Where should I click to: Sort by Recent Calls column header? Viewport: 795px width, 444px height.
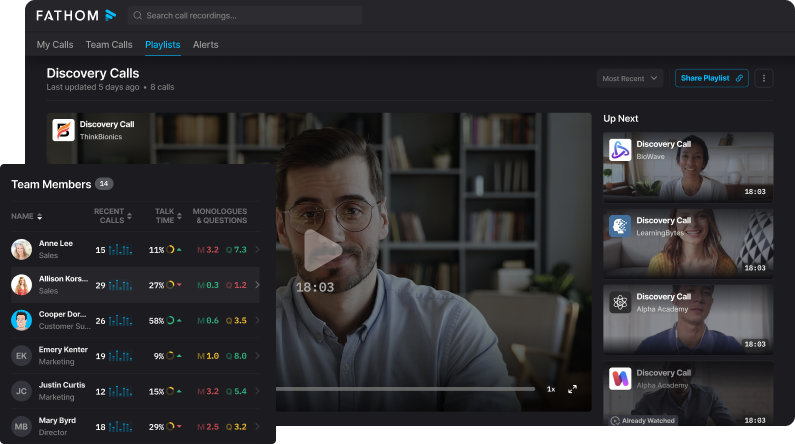click(x=110, y=216)
